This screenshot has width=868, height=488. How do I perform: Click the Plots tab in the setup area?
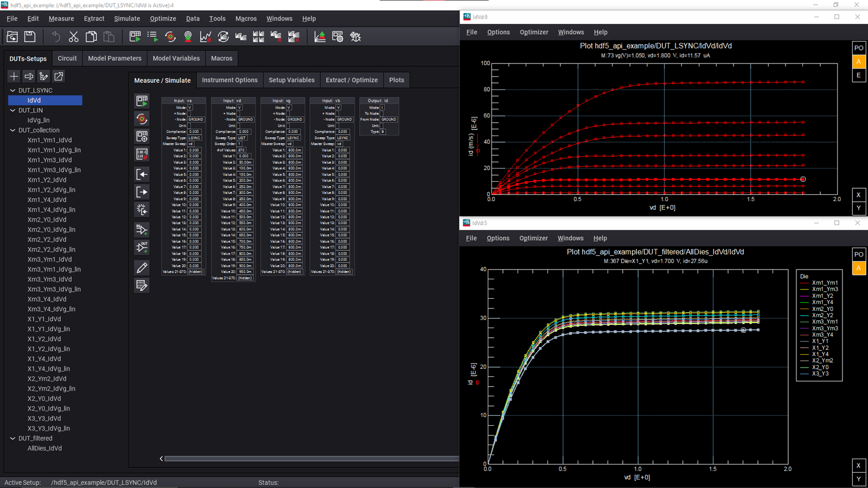coord(397,80)
